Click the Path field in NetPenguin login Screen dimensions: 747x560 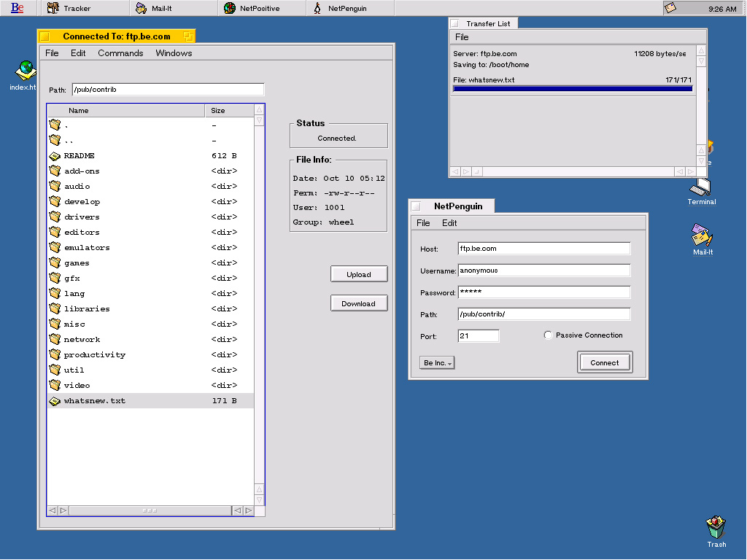pos(544,314)
